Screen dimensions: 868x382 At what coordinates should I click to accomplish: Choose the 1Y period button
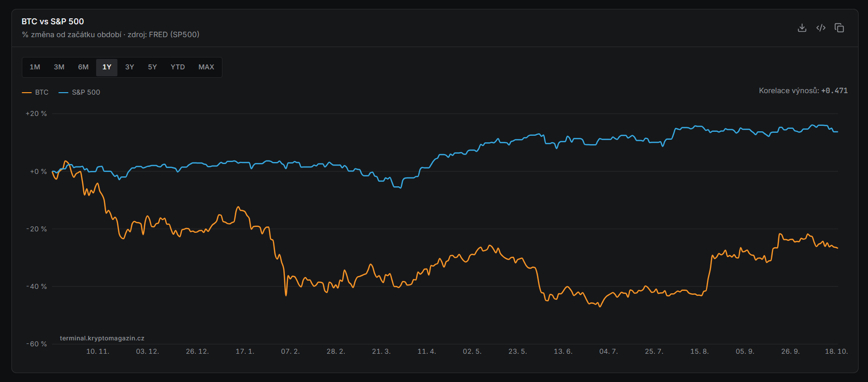point(107,67)
